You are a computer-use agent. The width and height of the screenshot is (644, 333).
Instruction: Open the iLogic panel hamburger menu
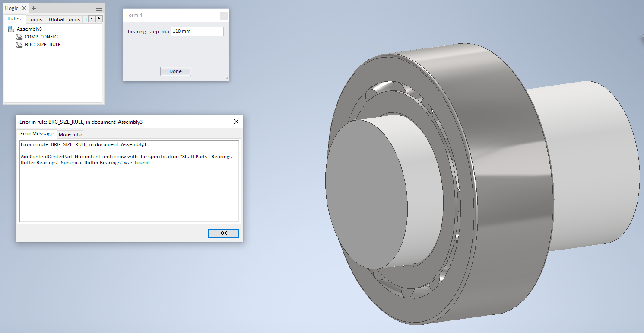pyautogui.click(x=99, y=8)
